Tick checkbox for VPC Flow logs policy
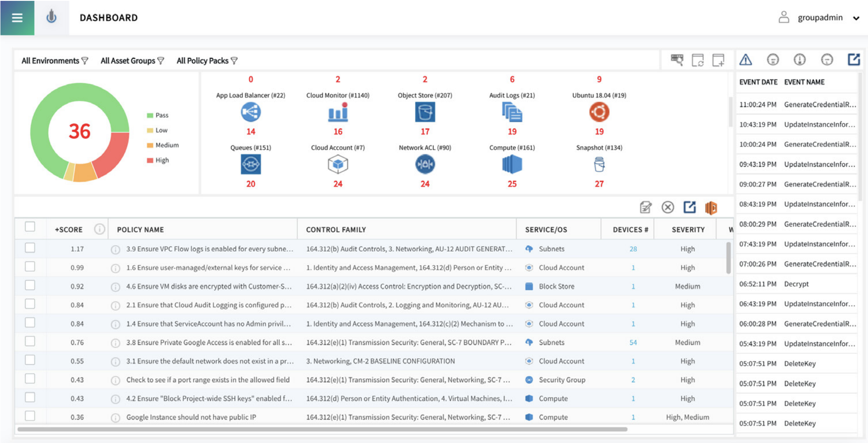This screenshot has height=443, width=868. 30,248
